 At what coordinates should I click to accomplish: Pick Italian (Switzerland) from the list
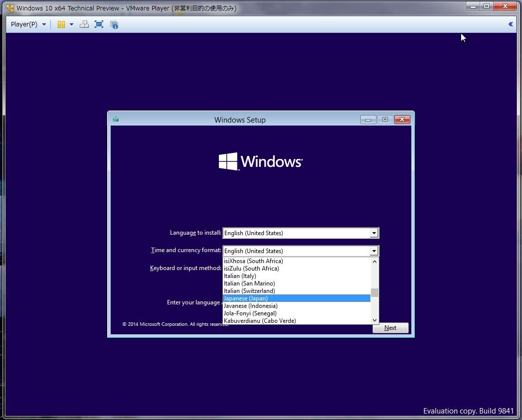pyautogui.click(x=296, y=291)
